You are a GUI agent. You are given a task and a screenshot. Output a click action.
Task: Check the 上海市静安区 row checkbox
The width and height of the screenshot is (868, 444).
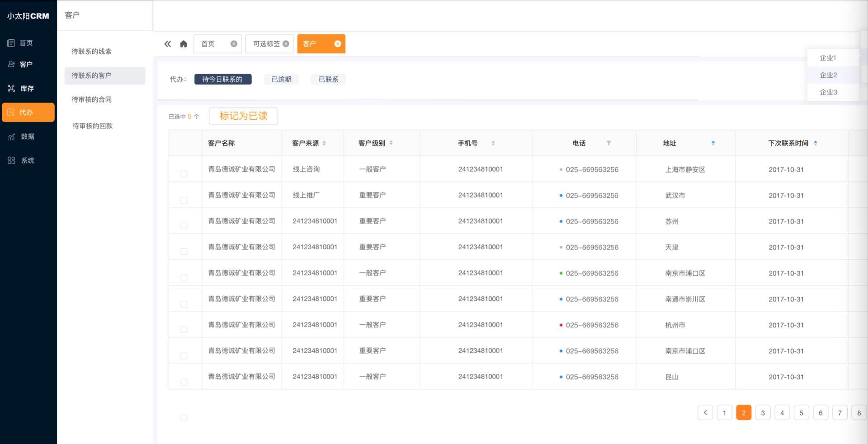[184, 174]
